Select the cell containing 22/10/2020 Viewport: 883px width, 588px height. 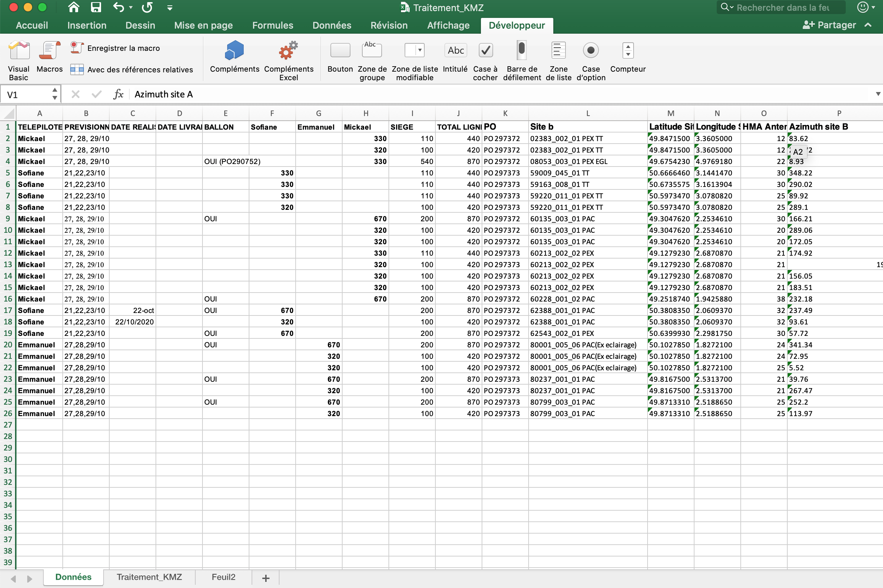coord(133,322)
